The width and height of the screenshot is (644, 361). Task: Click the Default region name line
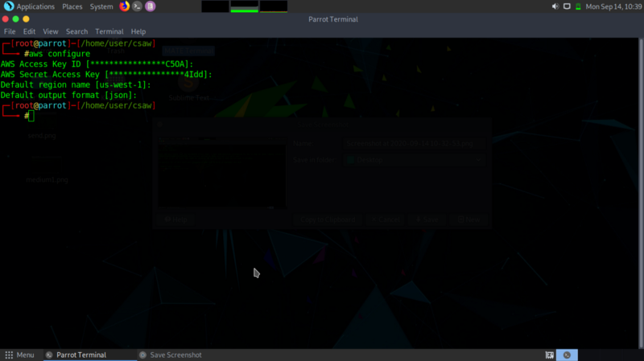[x=76, y=85]
